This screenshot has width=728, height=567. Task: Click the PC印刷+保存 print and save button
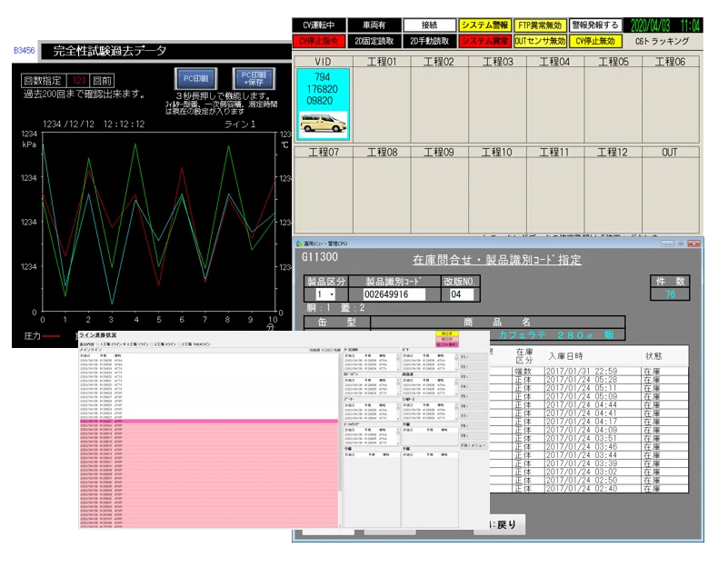pyautogui.click(x=254, y=79)
